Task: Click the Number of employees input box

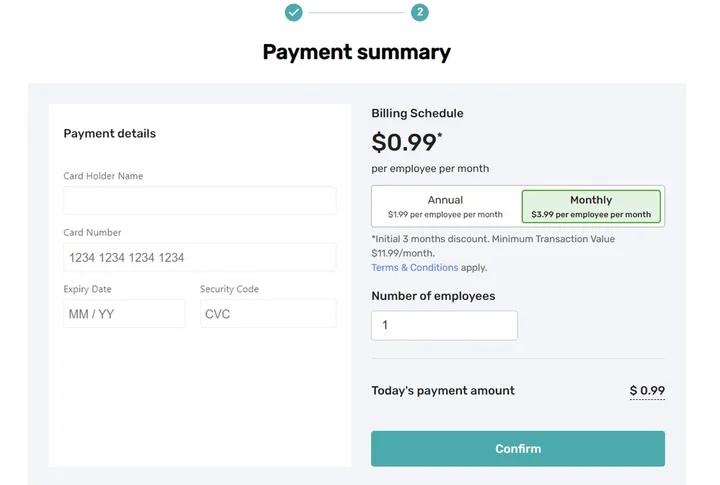Action: 444,325
